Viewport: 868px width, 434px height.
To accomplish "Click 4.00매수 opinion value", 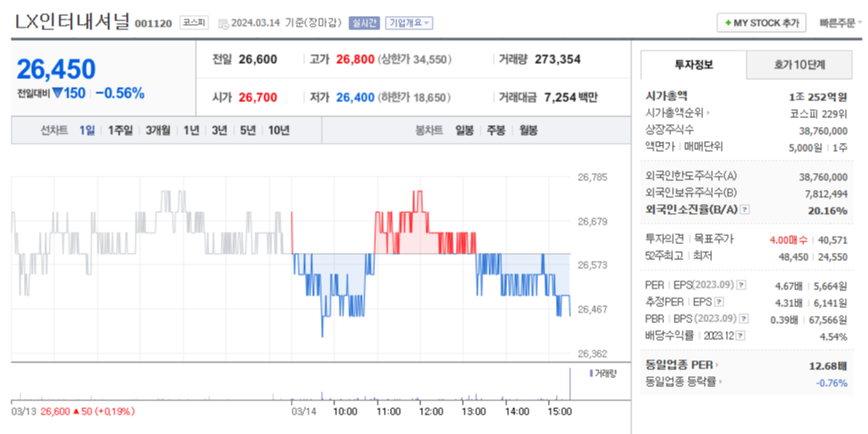I will [788, 240].
